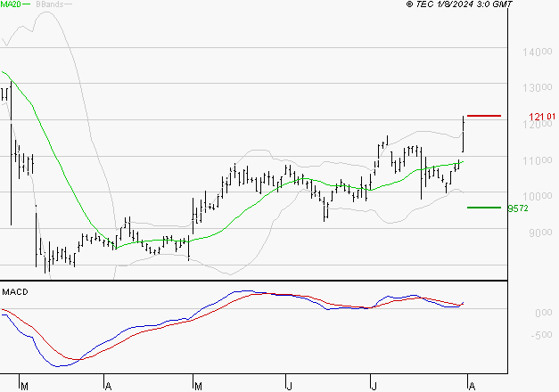Click the red 121.01 resistance value
Viewport: 559px width, 392px height.
[x=542, y=117]
